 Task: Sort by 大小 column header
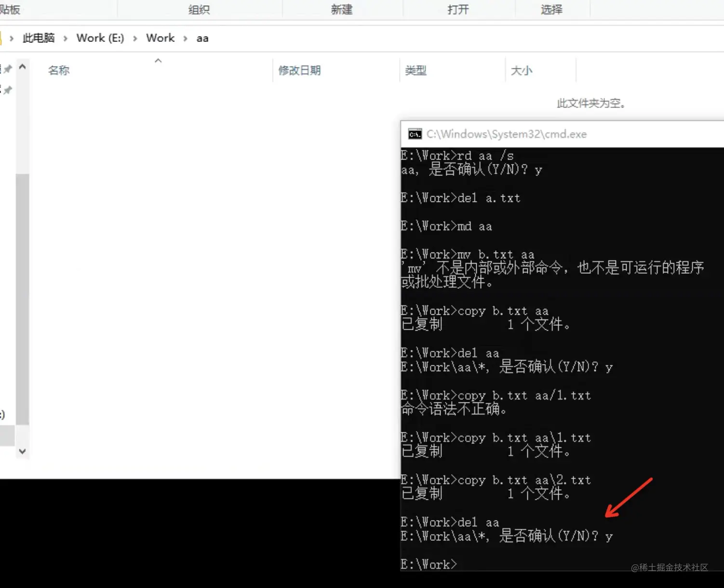pos(522,70)
